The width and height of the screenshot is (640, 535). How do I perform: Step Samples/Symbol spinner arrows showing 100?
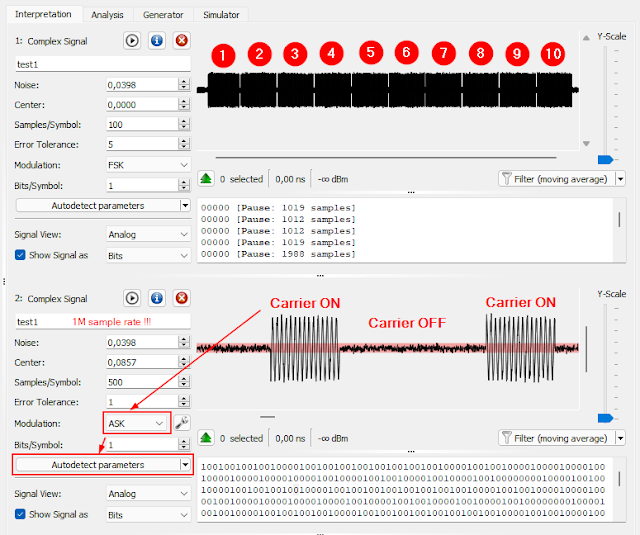tap(184, 124)
